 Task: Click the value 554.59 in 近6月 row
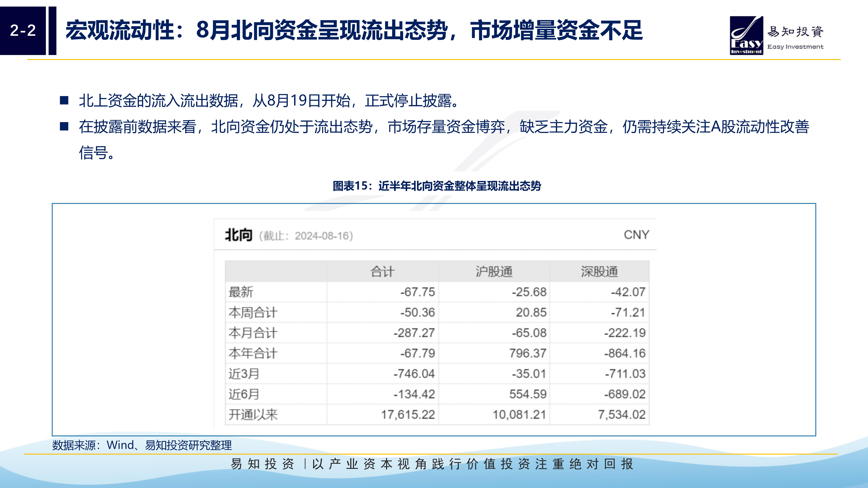point(528,394)
